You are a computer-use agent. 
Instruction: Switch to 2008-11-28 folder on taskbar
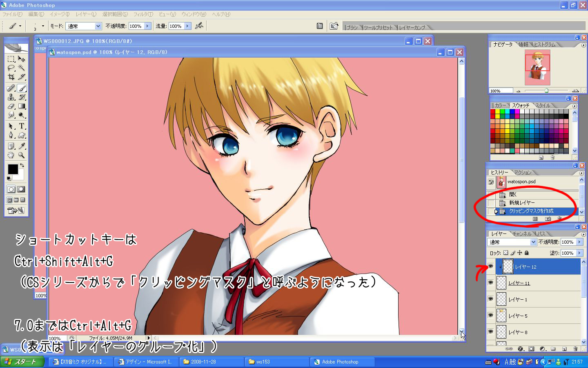click(211, 362)
